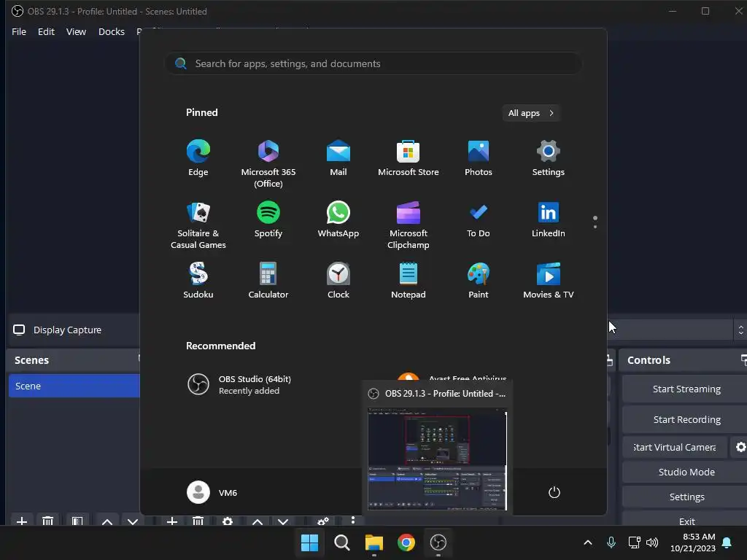
Task: Open the Paint app
Action: tap(479, 281)
